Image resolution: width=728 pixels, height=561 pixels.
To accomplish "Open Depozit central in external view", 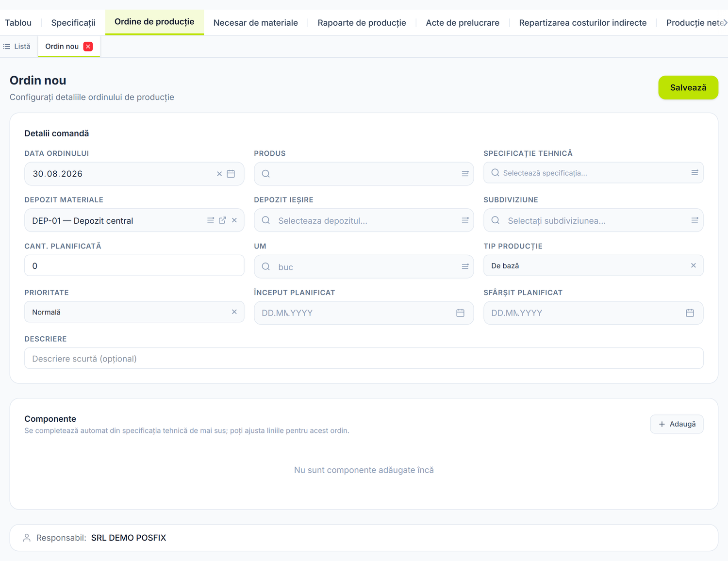I will tap(222, 220).
